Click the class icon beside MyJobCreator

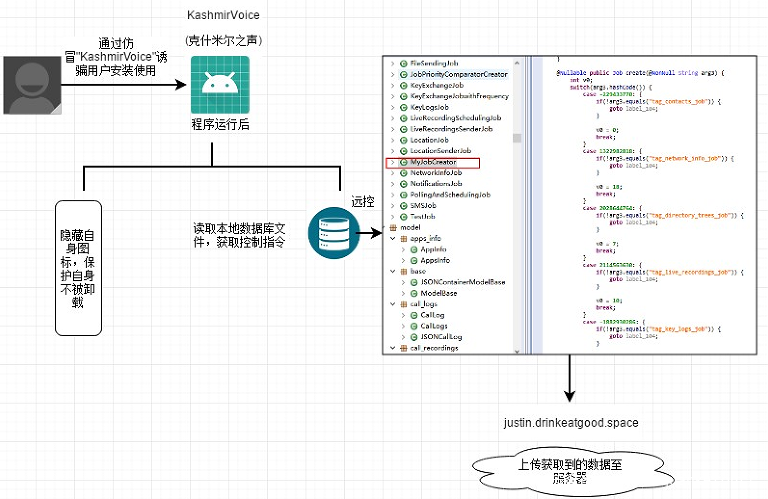pos(403,162)
